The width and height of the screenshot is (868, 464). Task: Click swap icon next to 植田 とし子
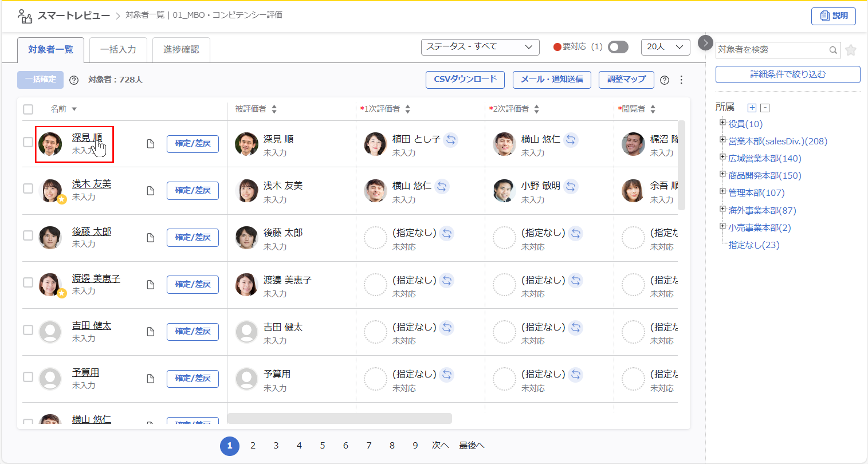pyautogui.click(x=451, y=139)
